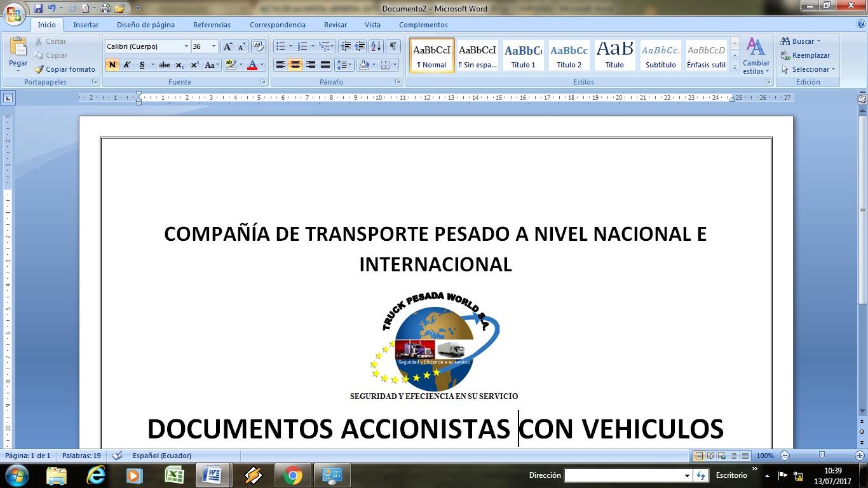The width and height of the screenshot is (868, 488).
Task: Save the document from the quick access toolbar
Action: [x=37, y=9]
